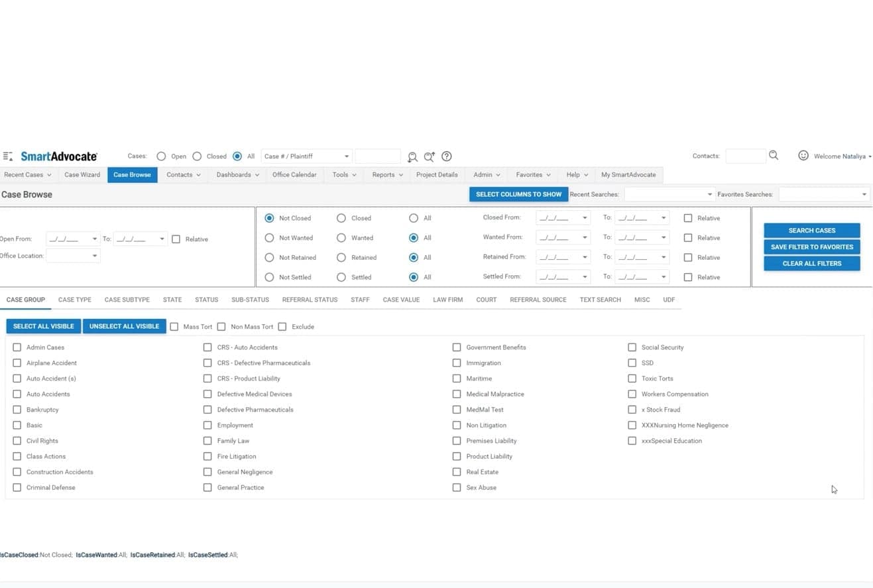Click inside the Contacts search field

(x=745, y=155)
